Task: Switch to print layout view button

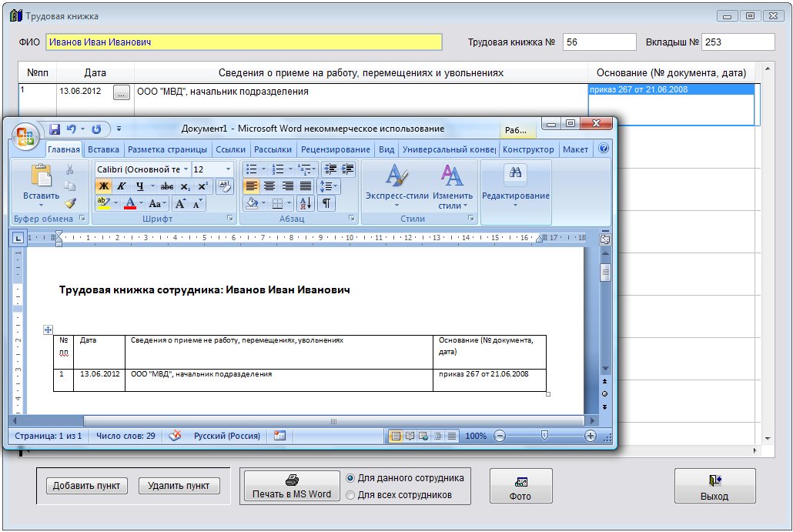Action: click(x=396, y=436)
